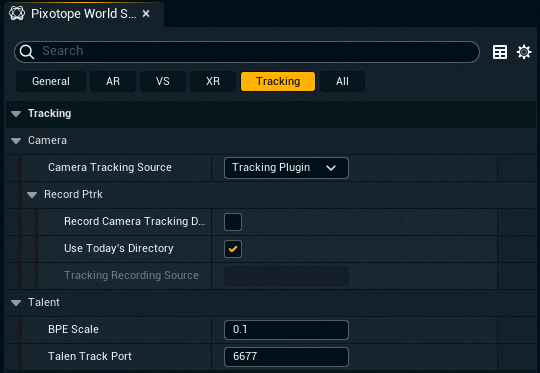Uncheck Use Today's Directory checkbox
The height and width of the screenshot is (373, 540).
[x=233, y=249]
